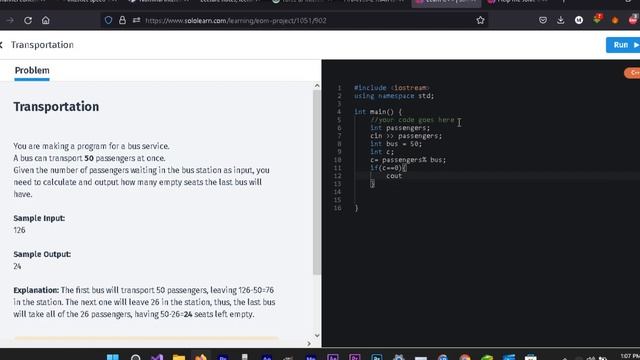Open taskbar Search

click(x=136, y=357)
